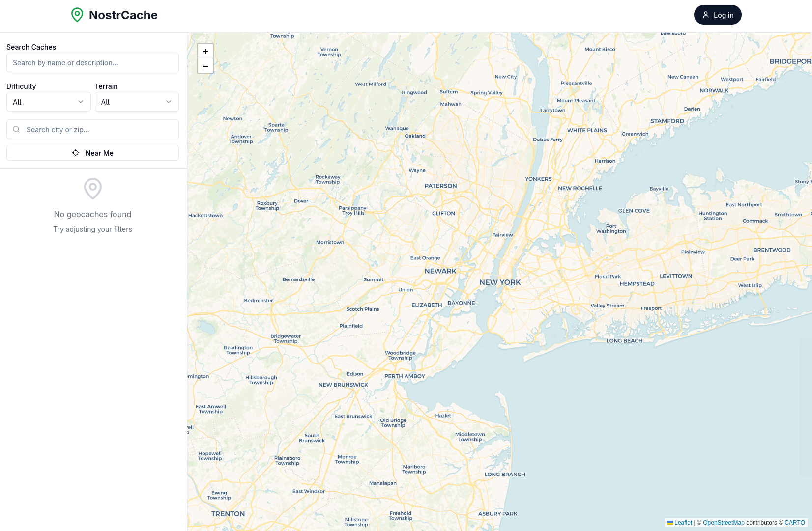Image resolution: width=812 pixels, height=531 pixels.
Task: Click the HEMPSTEAD label on map
Action: point(637,284)
